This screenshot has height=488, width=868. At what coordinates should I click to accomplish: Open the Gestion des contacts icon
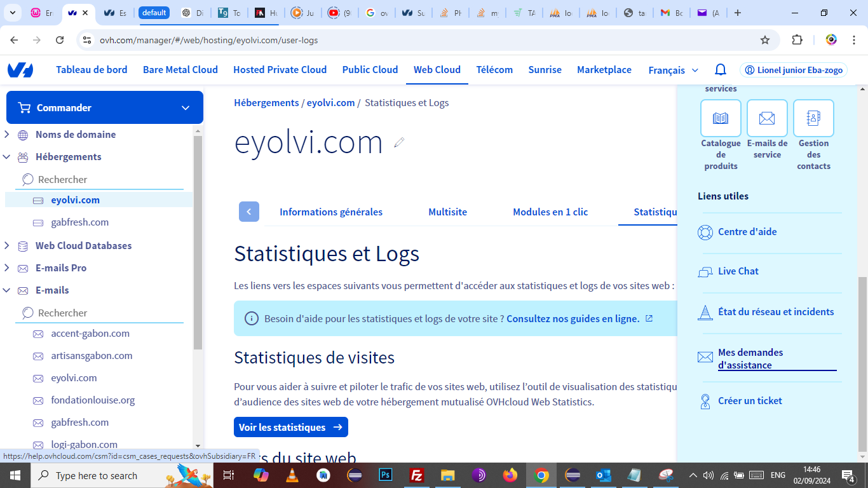pos(813,118)
